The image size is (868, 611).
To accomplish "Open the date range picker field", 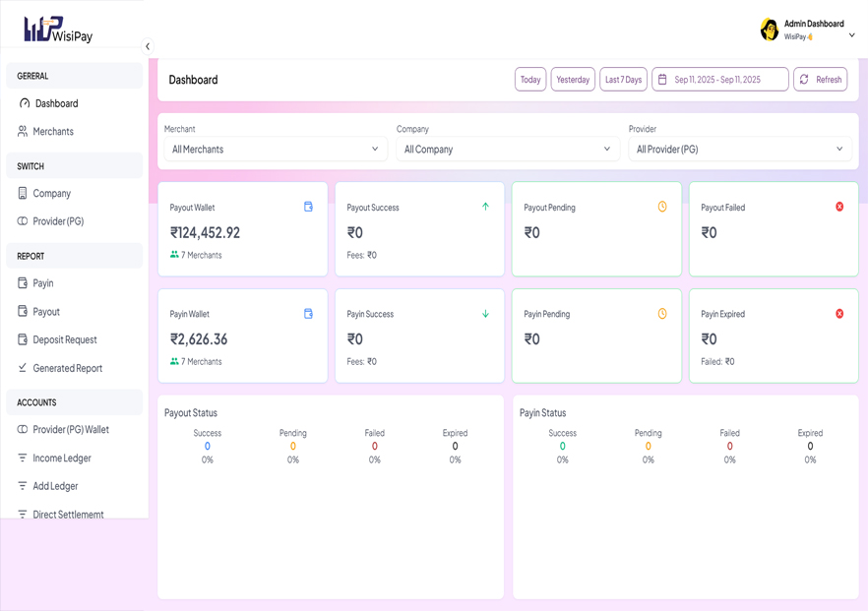I will tap(720, 79).
